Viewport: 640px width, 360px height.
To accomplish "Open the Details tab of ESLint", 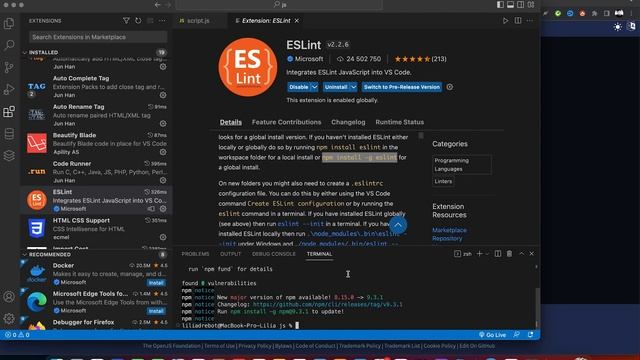I will point(231,122).
